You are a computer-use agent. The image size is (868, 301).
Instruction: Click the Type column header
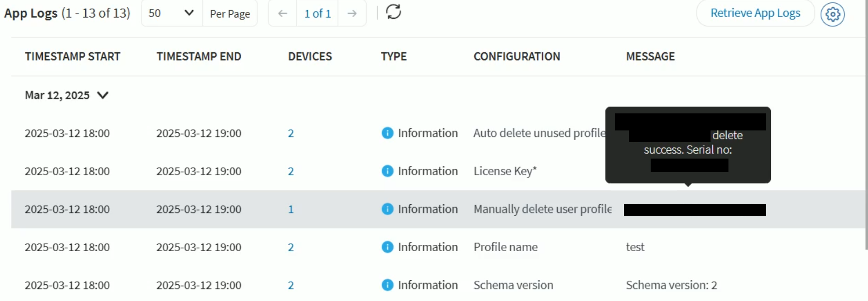(x=393, y=57)
